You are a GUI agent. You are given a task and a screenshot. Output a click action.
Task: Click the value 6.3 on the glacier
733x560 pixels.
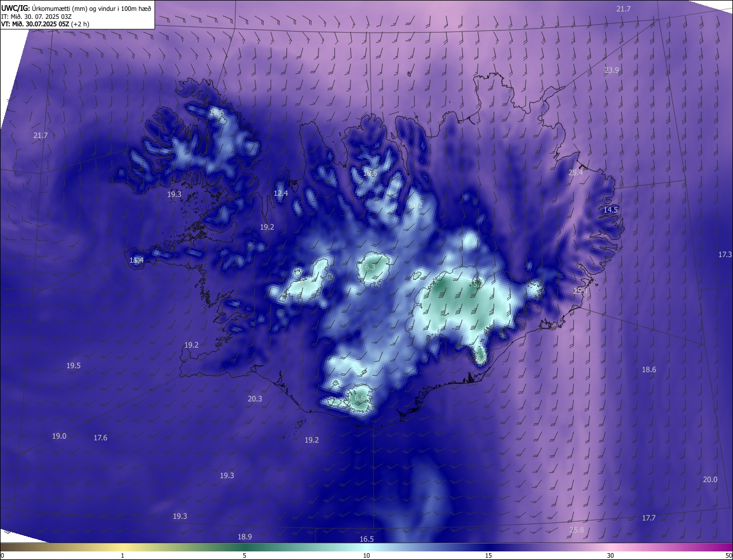point(370,267)
